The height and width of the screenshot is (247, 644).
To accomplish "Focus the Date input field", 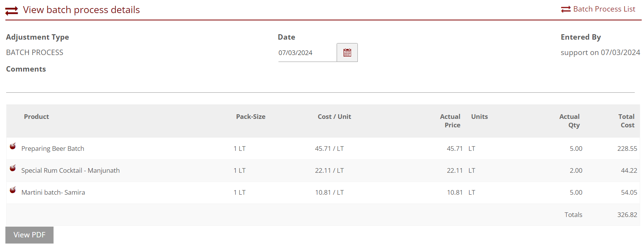I will point(307,53).
